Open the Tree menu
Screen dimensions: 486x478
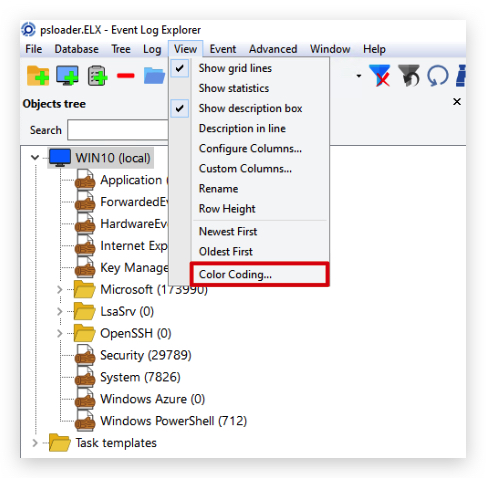(x=121, y=49)
